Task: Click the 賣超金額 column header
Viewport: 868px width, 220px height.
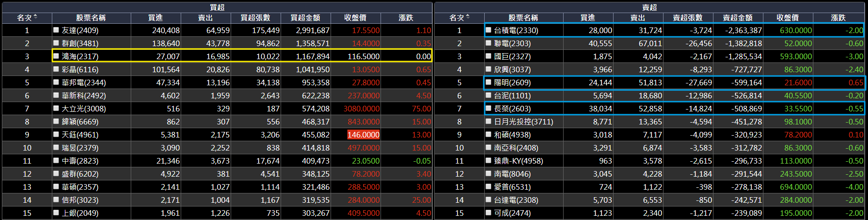Action: (x=738, y=18)
